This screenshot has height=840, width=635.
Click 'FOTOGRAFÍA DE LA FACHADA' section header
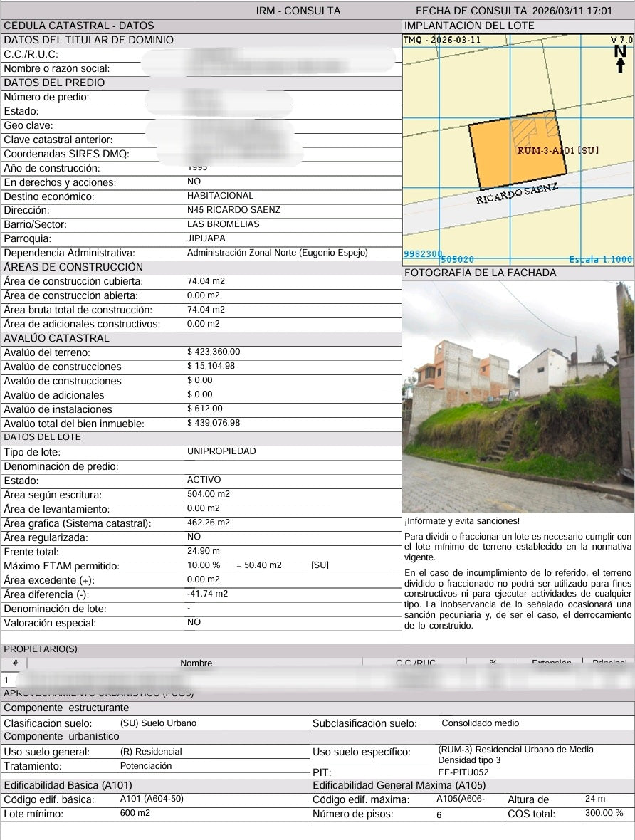[x=480, y=273]
